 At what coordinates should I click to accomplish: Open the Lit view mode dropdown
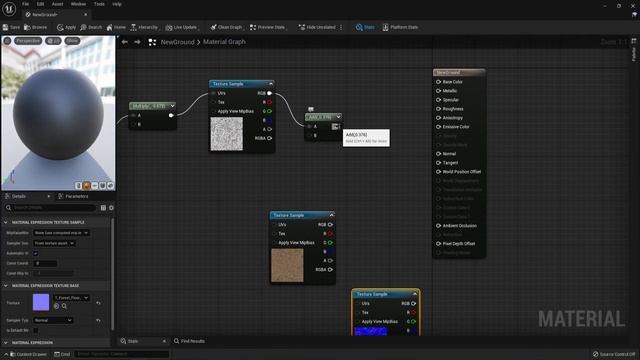point(53,41)
